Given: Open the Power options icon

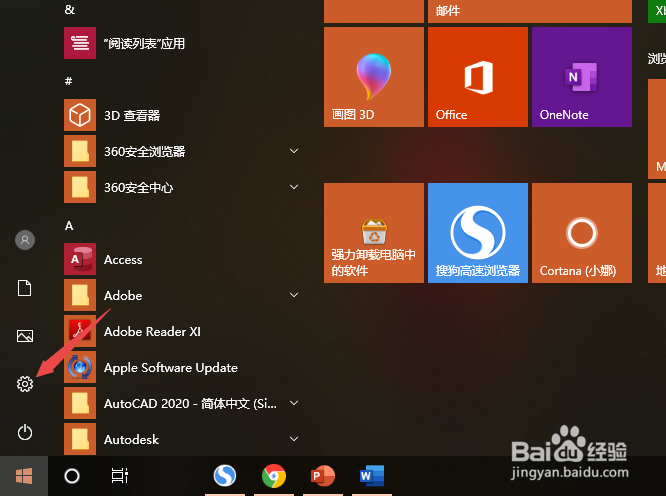Looking at the screenshot, I should (25, 432).
